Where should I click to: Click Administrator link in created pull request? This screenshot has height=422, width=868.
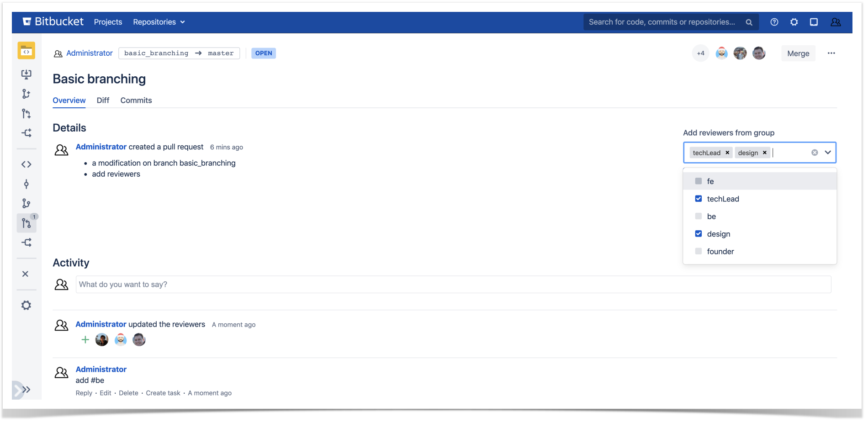[x=101, y=147]
